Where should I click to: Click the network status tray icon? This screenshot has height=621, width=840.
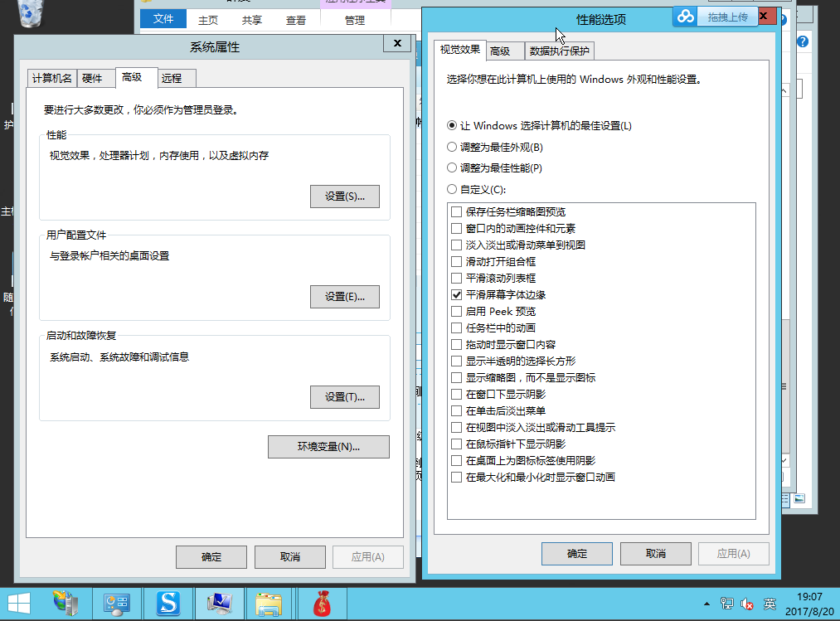(x=727, y=604)
